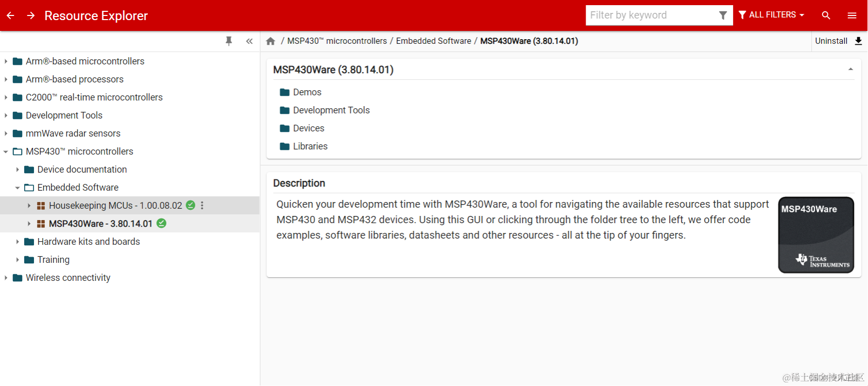Click green installed checkmark on Housekeeping MCUs
This screenshot has width=868, height=386.
[x=191, y=205]
